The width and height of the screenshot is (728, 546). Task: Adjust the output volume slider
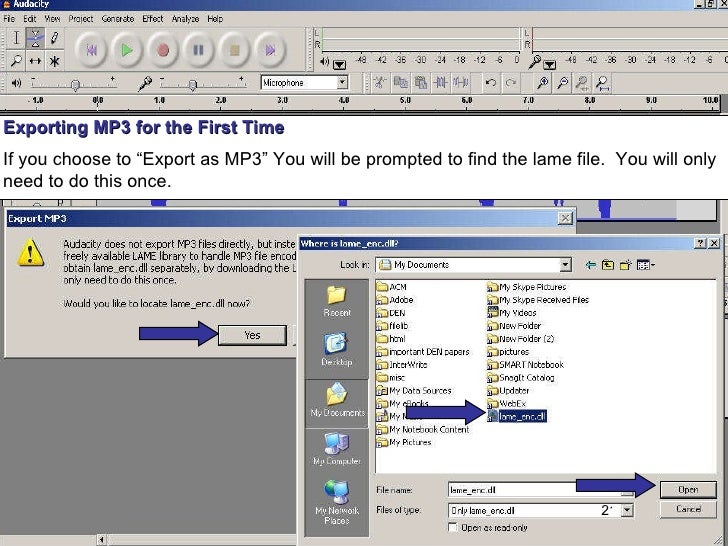click(x=74, y=84)
